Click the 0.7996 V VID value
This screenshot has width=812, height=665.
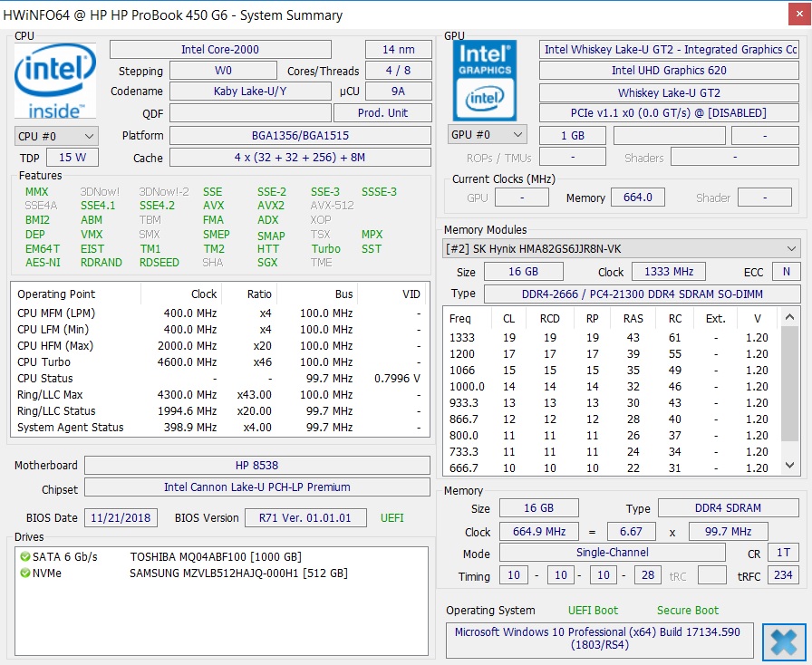397,379
